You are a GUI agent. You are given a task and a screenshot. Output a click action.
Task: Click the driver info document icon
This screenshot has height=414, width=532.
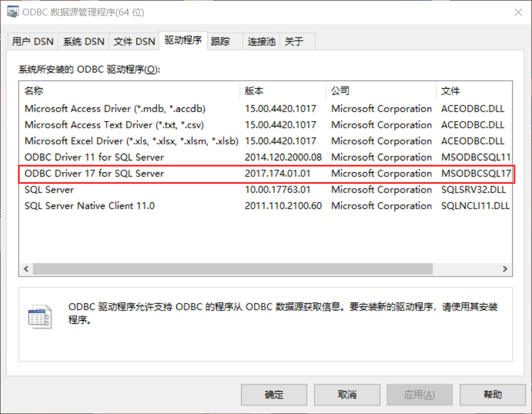[40, 317]
